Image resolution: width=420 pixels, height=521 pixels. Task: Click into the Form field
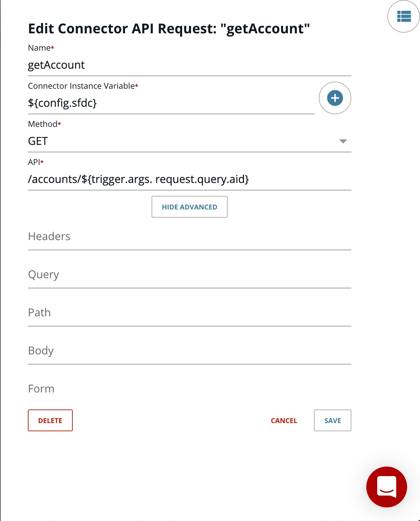click(x=189, y=389)
